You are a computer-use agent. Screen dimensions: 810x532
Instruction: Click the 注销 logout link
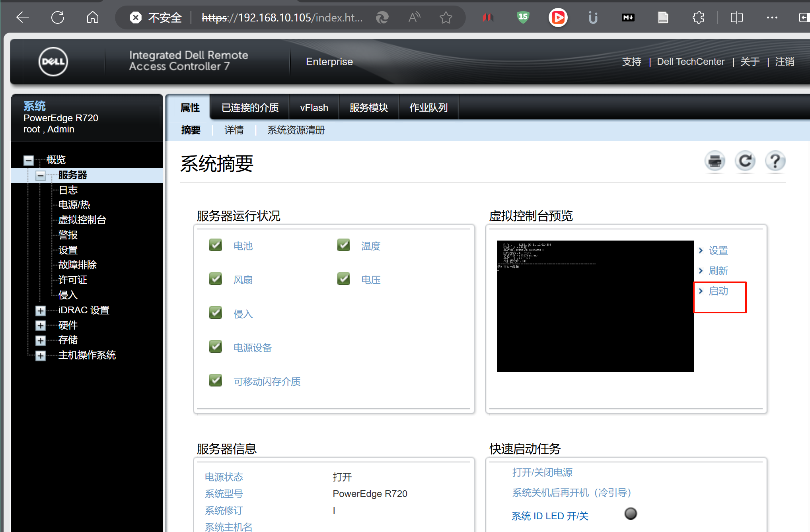784,62
